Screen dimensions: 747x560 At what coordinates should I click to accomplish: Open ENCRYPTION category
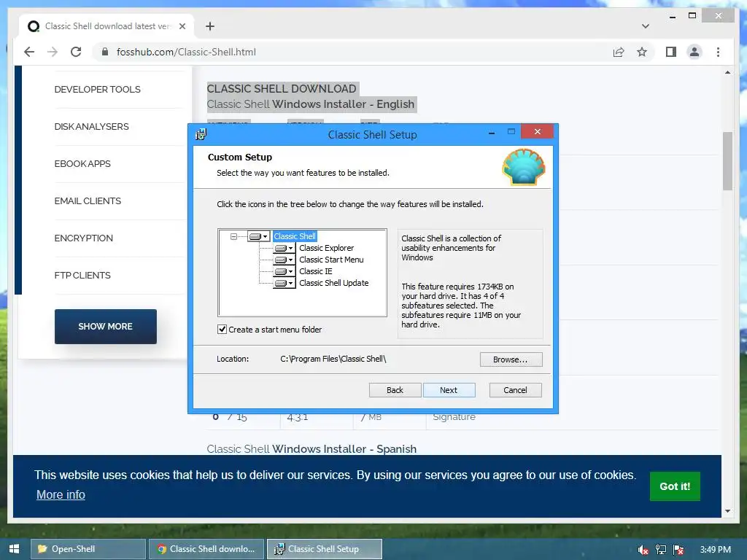click(83, 238)
